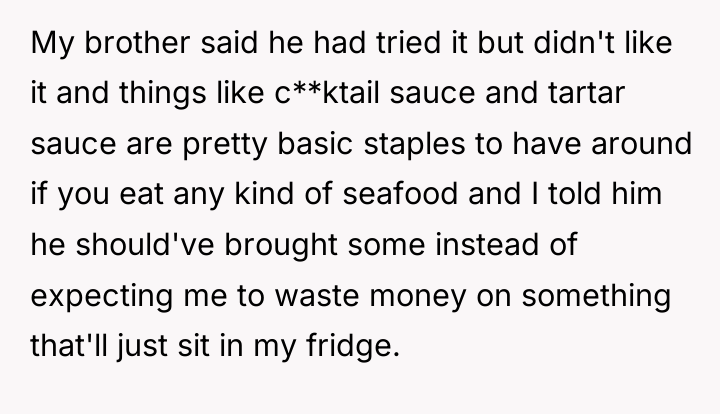Click the word "things" in the text
The height and width of the screenshot is (414, 720).
tap(163, 94)
